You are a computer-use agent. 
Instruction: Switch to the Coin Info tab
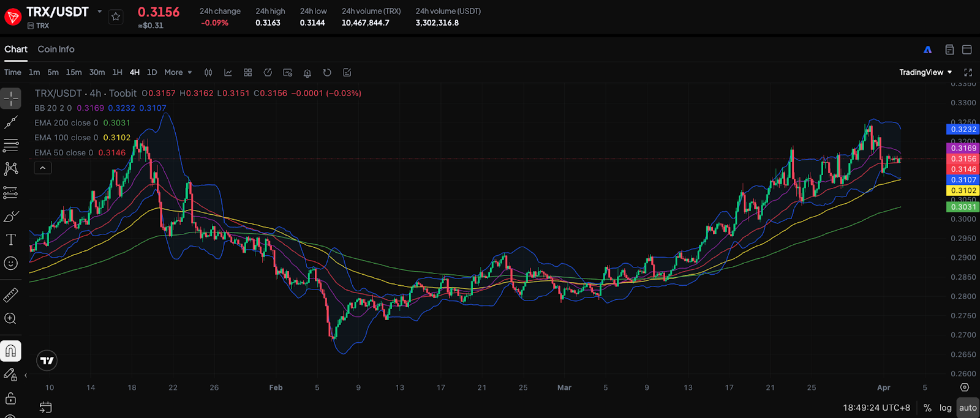coord(56,49)
